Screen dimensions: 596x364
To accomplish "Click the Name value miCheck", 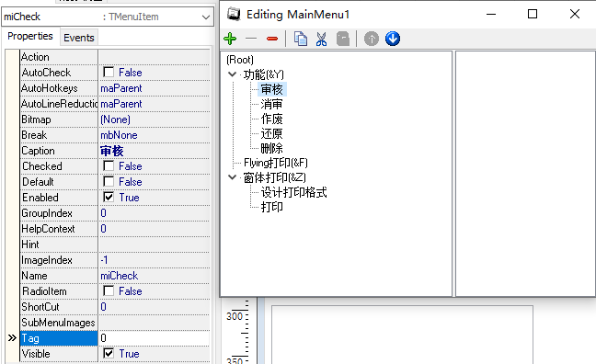I will click(119, 276).
